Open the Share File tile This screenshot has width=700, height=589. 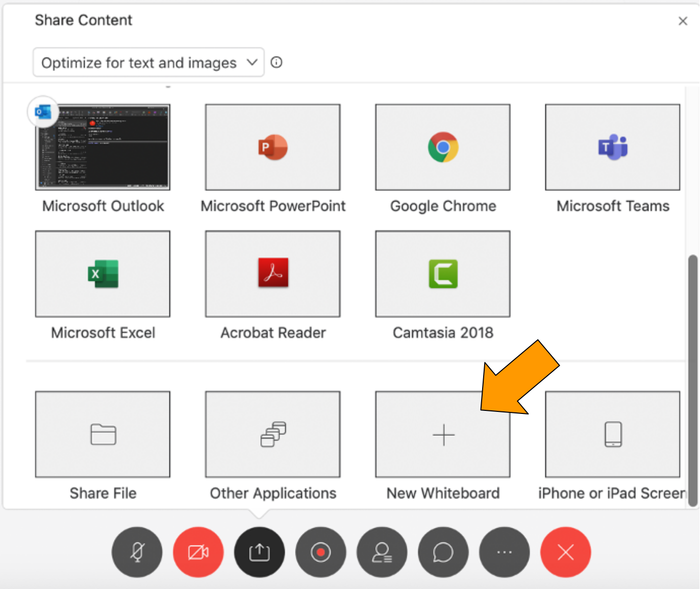click(103, 434)
